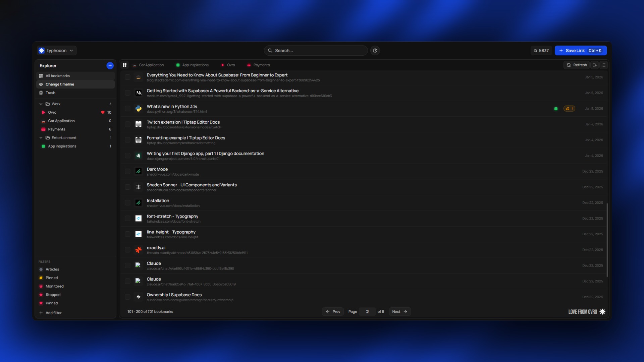
Task: Click the green color tag on Python 3.14 row
Action: [556, 109]
